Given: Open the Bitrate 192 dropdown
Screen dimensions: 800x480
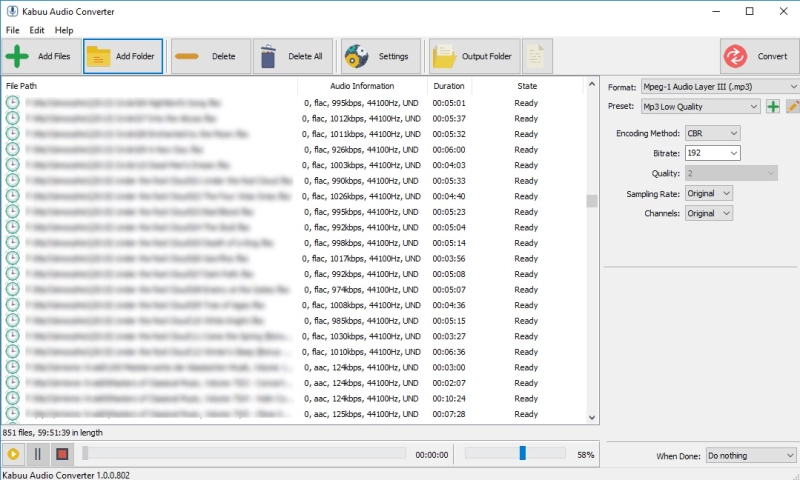Looking at the screenshot, I should click(712, 153).
